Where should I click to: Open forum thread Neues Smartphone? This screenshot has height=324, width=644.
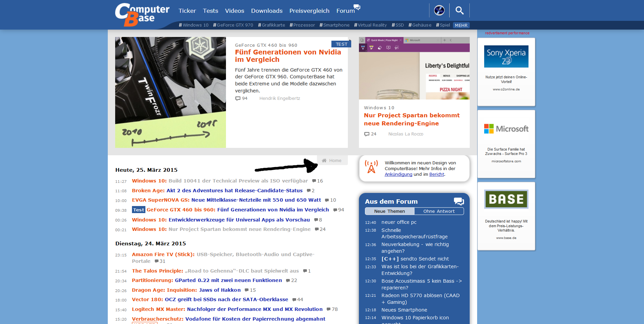click(404, 310)
